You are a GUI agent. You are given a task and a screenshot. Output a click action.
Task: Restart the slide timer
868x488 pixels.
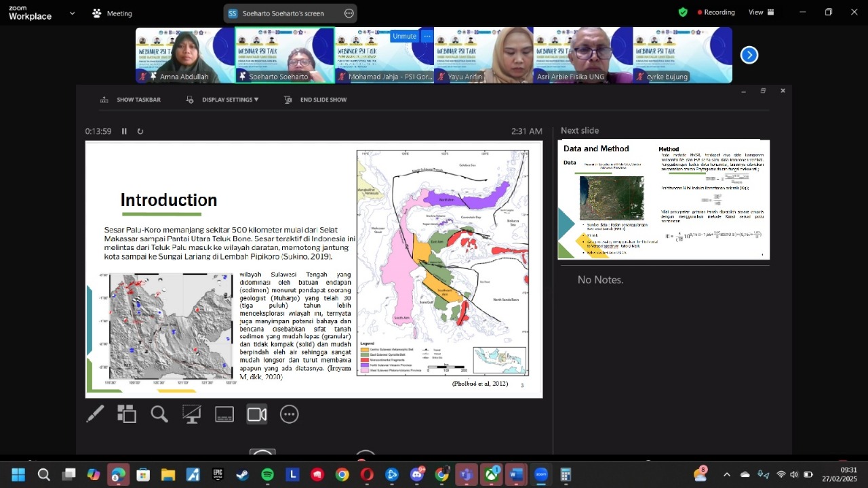pos(140,131)
